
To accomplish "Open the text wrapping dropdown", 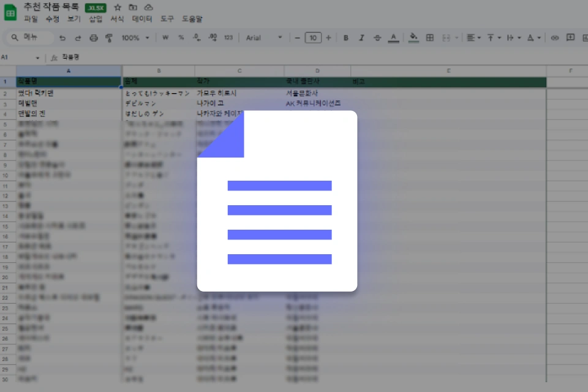I will 514,38.
